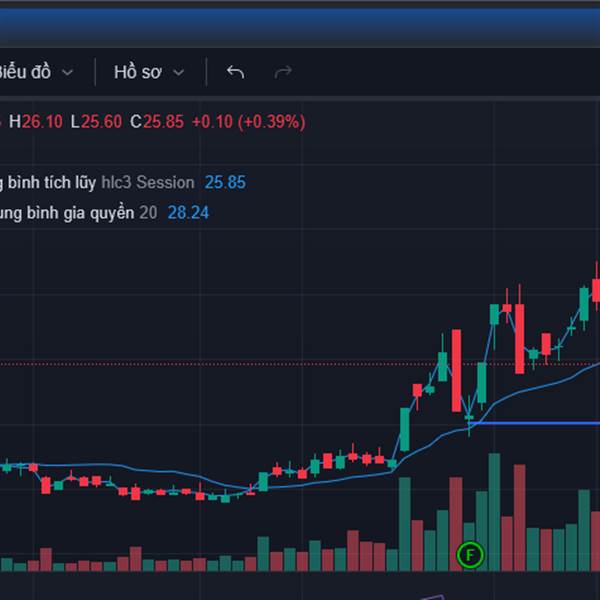Click the 28.24 weighted average value
The width and height of the screenshot is (600, 600).
coord(188,213)
